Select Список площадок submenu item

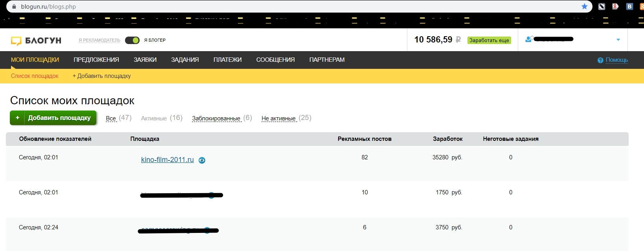tap(35, 76)
